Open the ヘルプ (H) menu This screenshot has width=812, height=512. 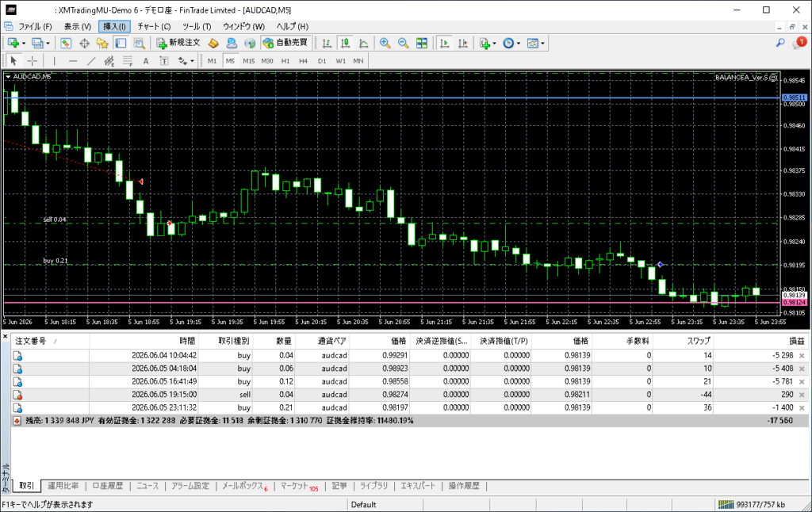(292, 26)
